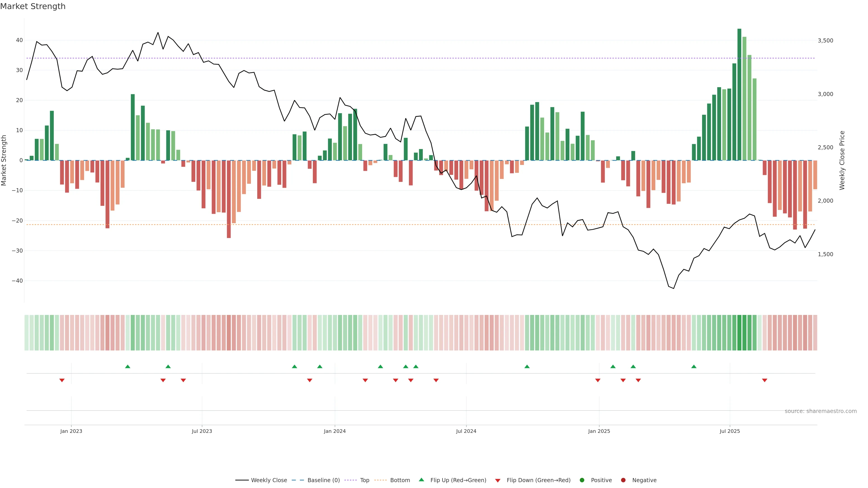868x488 pixels.
Task: Click the Jul 2024 x-axis label
Action: pos(466,431)
